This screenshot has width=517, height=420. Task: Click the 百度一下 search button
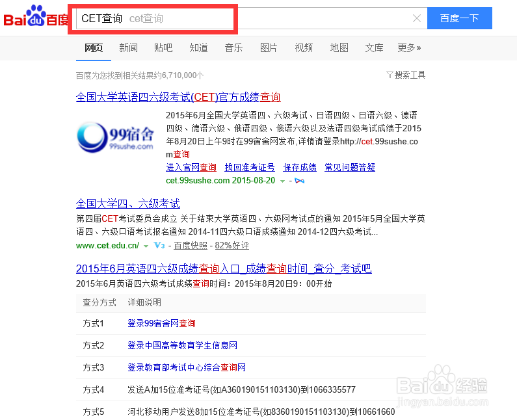(460, 18)
